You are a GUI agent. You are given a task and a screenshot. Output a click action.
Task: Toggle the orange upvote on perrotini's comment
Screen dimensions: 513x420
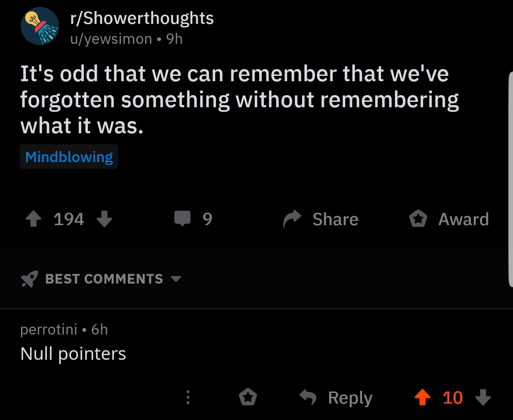pos(423,397)
